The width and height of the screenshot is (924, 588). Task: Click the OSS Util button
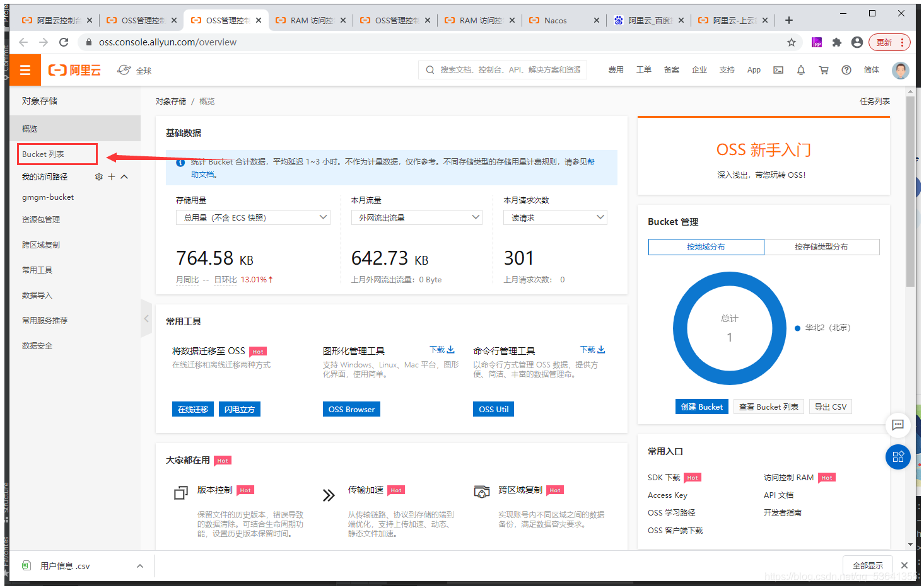click(x=494, y=409)
